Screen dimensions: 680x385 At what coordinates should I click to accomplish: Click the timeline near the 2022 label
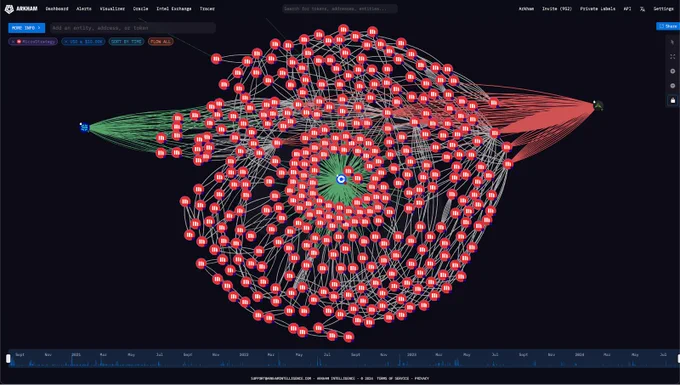(244, 355)
